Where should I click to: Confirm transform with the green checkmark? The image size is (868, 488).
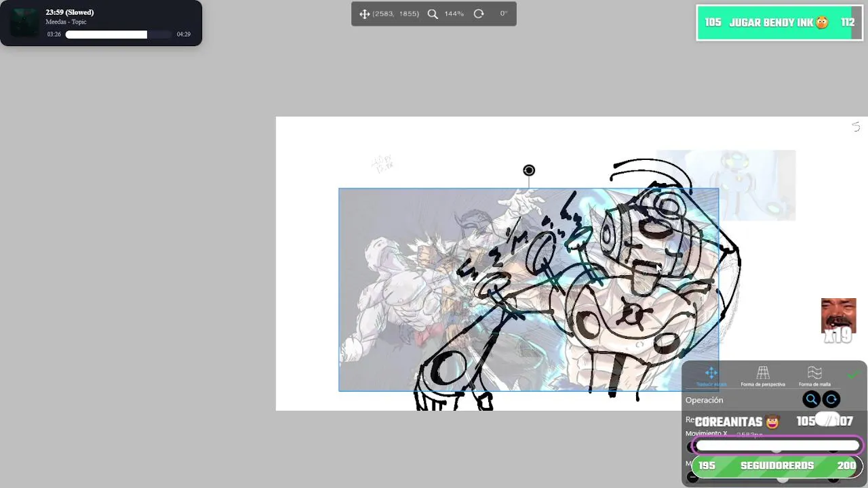[853, 375]
